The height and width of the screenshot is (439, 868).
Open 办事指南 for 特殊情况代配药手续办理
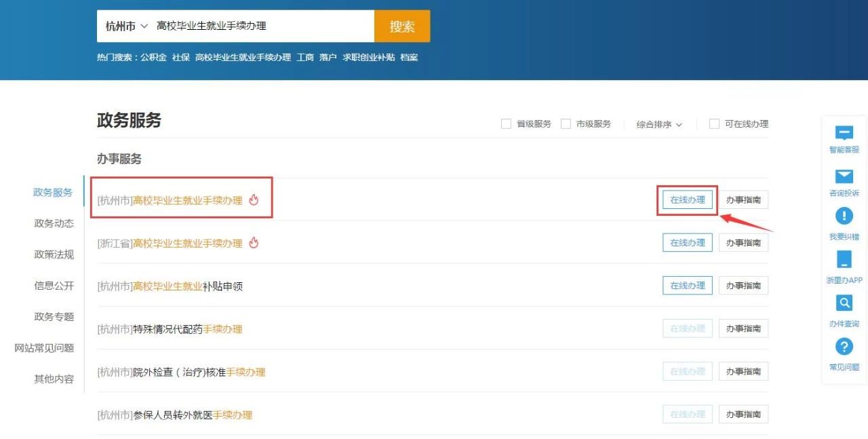click(x=743, y=328)
